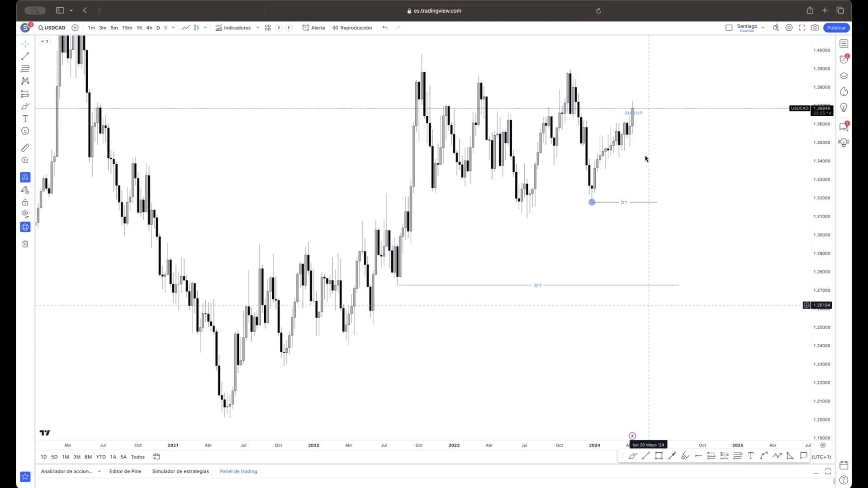Viewport: 868px width, 488px height.
Task: Select the text annotation tool in left sidebar
Action: [25, 118]
